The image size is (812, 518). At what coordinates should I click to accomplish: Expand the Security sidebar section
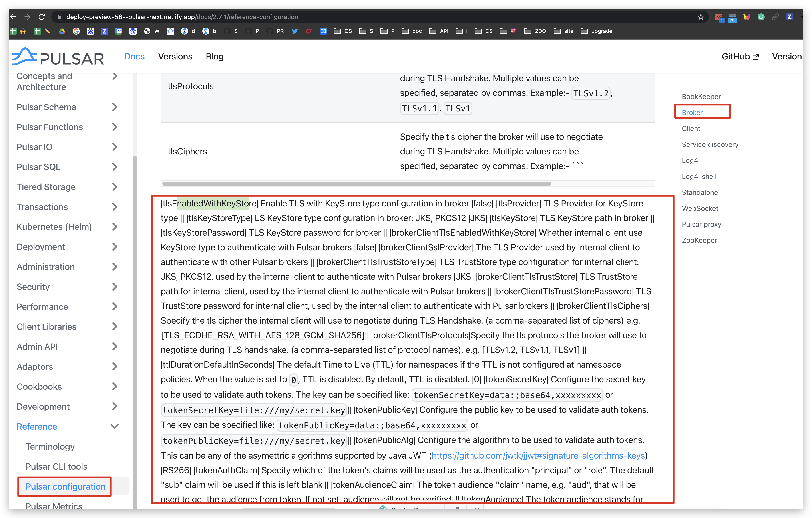(x=115, y=287)
